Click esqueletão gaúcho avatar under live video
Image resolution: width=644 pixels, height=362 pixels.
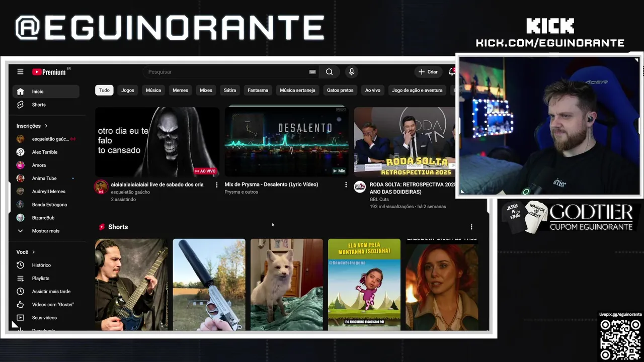point(101,187)
